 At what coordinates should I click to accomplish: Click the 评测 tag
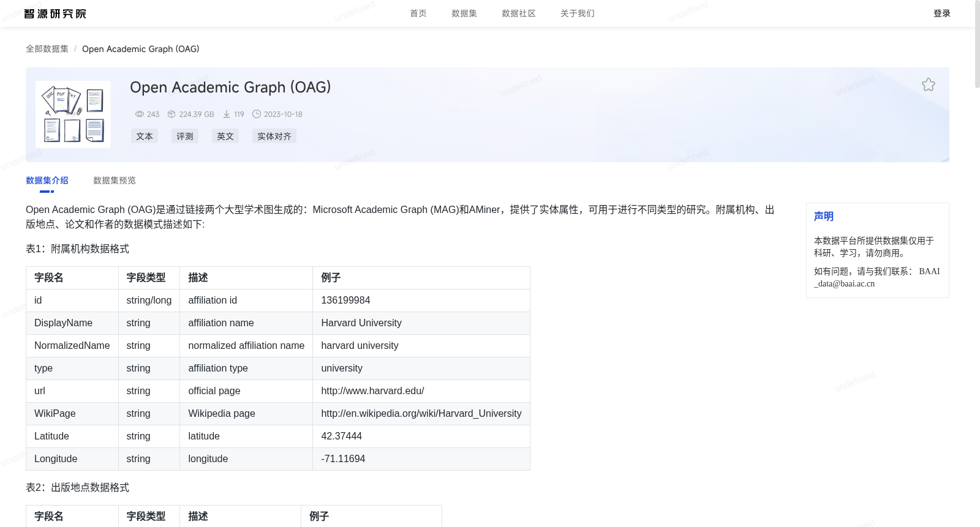pyautogui.click(x=185, y=136)
